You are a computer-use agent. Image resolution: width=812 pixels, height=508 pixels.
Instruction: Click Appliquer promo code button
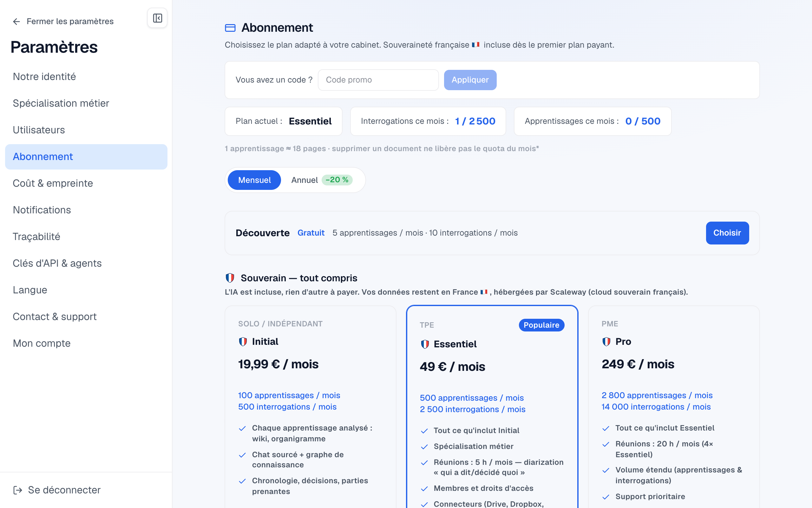coord(470,80)
